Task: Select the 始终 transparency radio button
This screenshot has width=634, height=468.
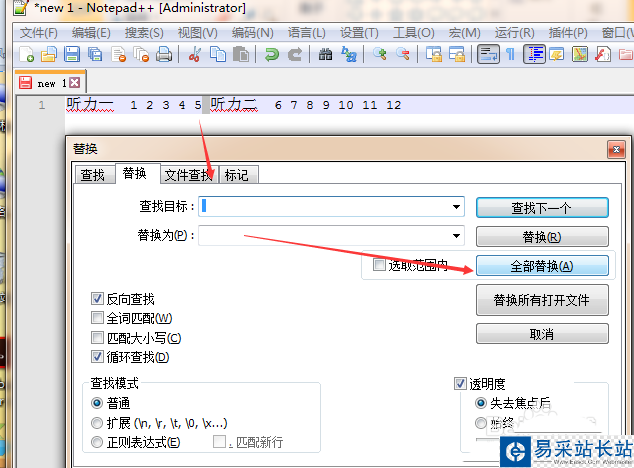Action: [x=481, y=423]
